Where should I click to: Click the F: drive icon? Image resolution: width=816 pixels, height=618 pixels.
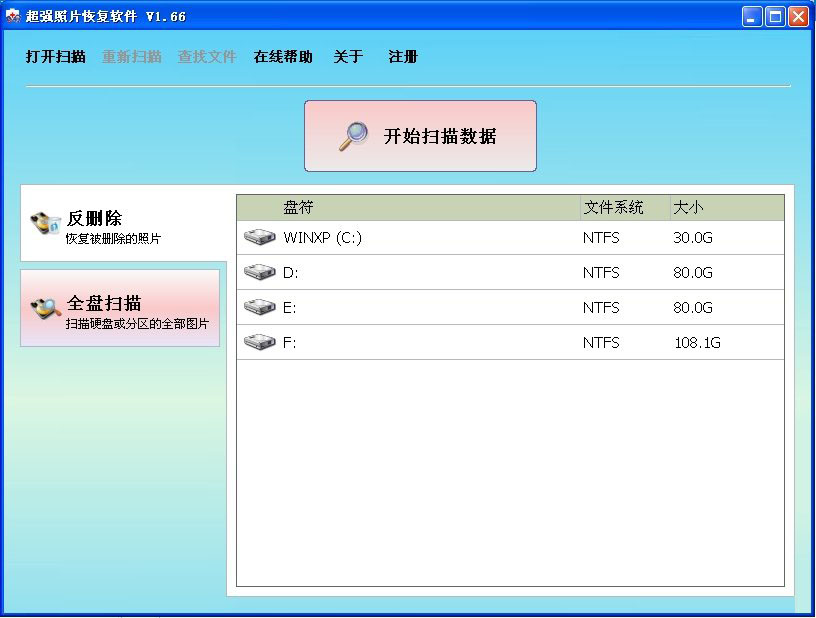pos(260,342)
